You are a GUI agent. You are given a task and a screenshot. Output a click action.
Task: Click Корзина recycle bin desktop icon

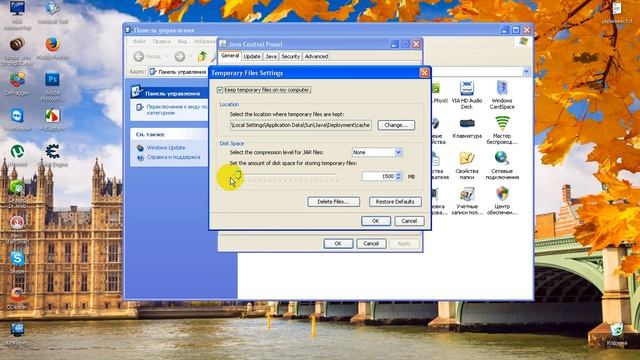[617, 334]
